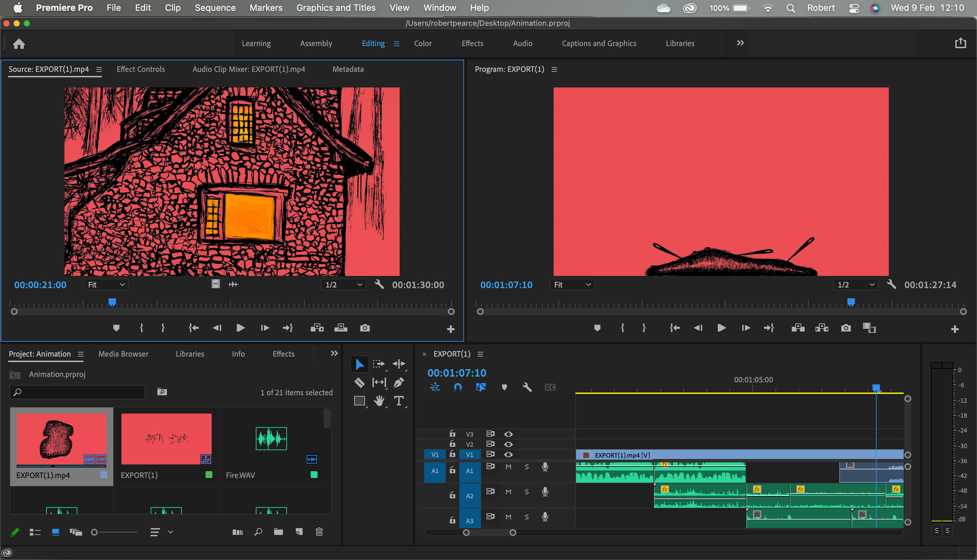
Task: Open Program: EXPORT(1) panel menu
Action: [555, 69]
